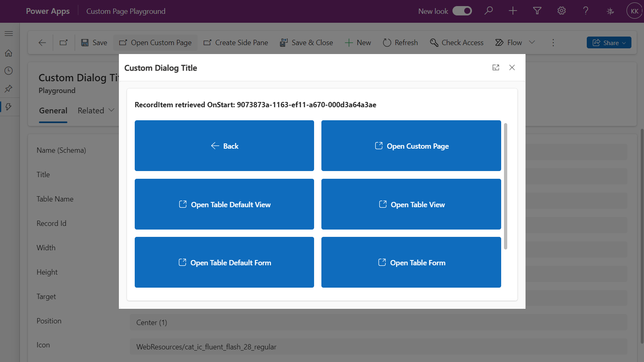This screenshot has width=644, height=362.
Task: Go to Home in the left sidebar
Action: [9, 53]
